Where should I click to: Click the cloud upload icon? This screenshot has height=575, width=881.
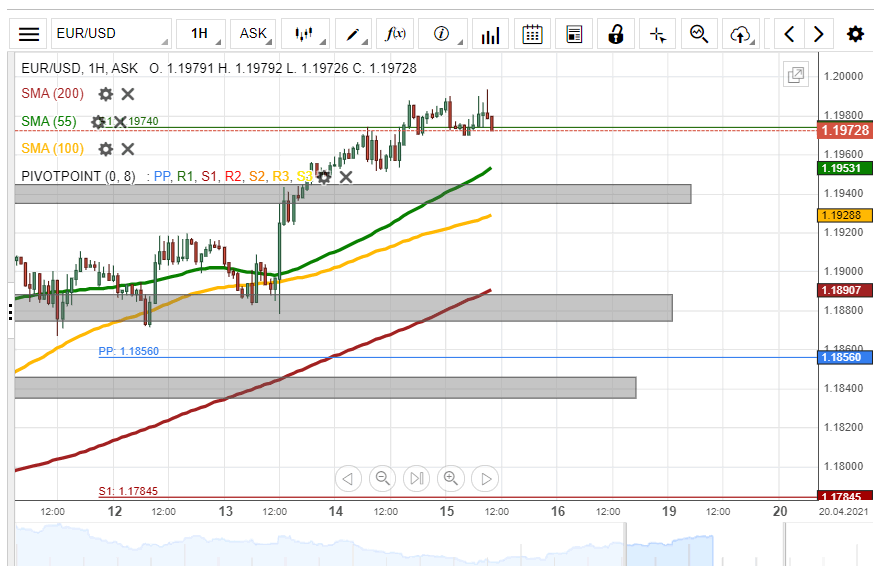pos(740,34)
